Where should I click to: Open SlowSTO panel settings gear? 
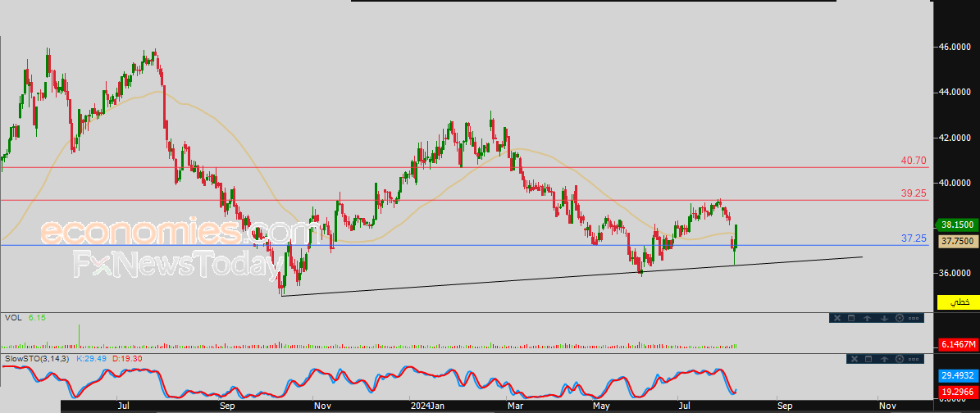point(900,359)
